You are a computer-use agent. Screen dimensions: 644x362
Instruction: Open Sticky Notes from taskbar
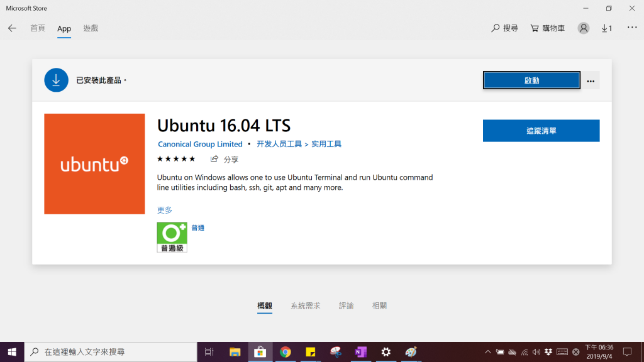point(311,352)
